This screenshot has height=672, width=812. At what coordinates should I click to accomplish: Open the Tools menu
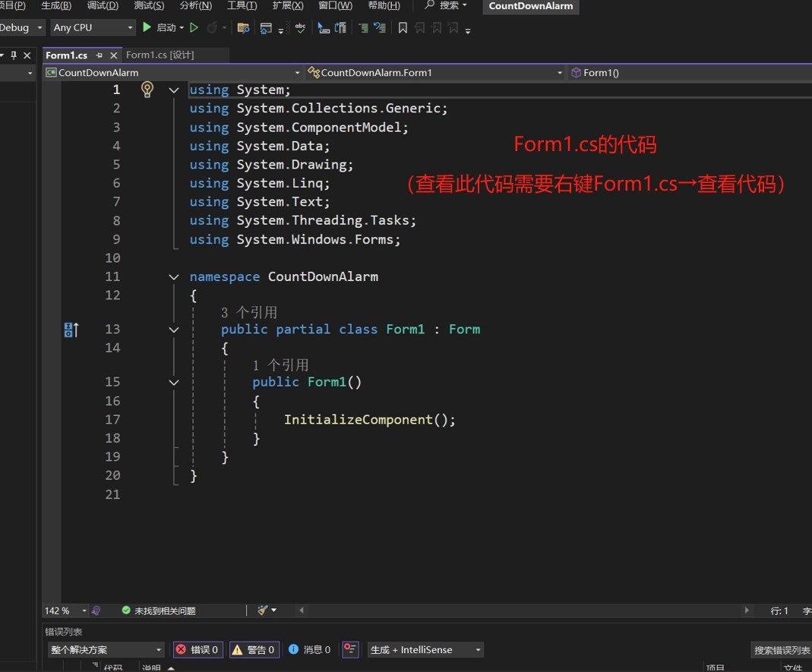pyautogui.click(x=242, y=5)
